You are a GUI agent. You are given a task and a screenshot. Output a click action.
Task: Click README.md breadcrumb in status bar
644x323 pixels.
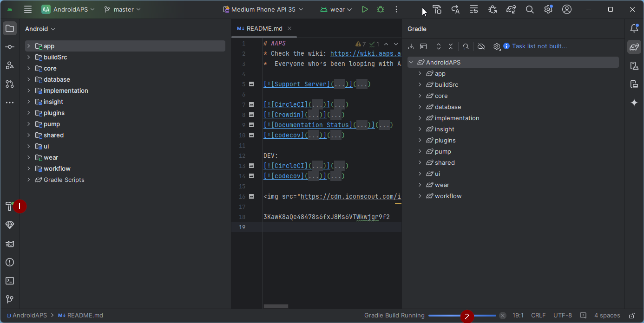point(80,316)
